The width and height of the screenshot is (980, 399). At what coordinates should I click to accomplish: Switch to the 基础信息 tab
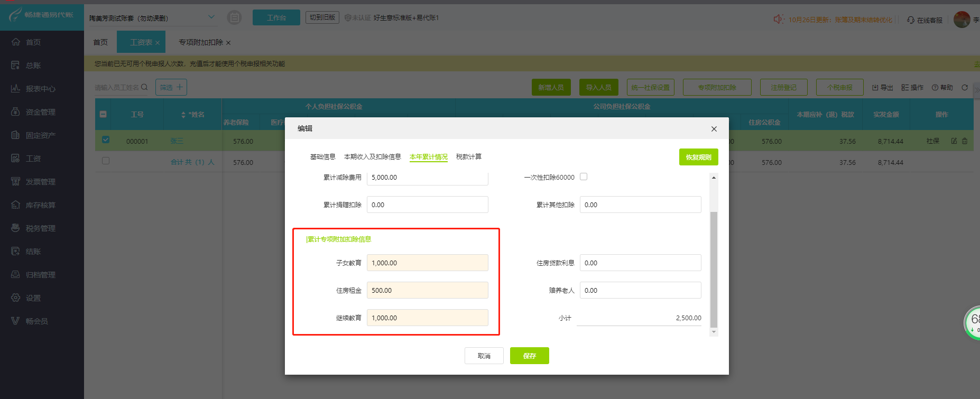click(322, 157)
